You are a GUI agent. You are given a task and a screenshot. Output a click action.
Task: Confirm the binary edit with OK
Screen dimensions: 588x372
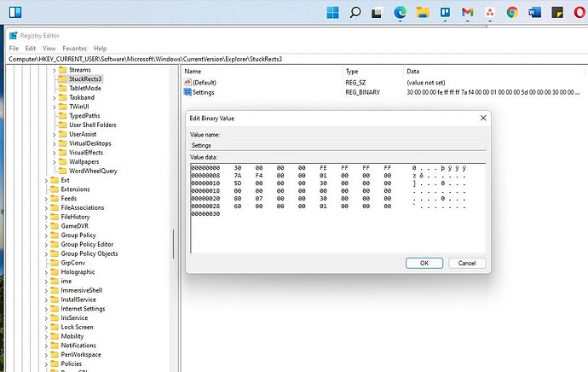tap(424, 263)
